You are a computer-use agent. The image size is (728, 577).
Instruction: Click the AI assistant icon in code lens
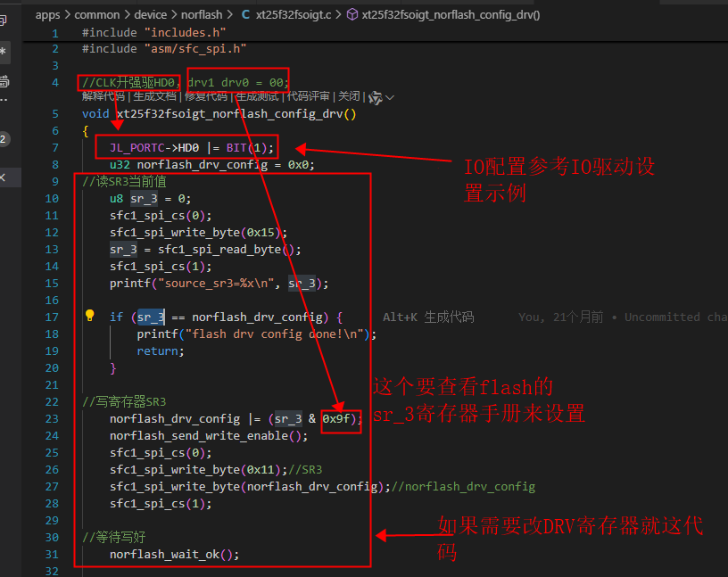click(x=375, y=97)
